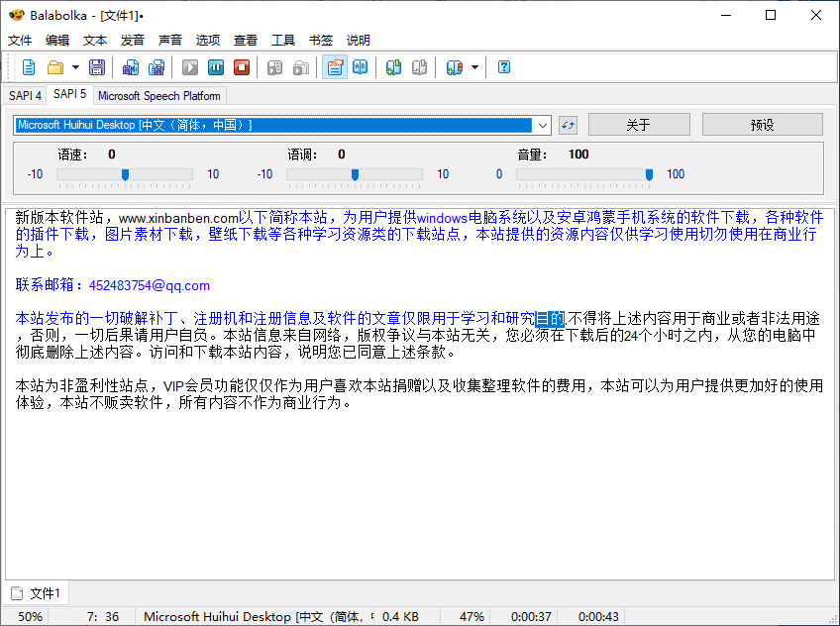Open the 查看 menu
This screenshot has width=840, height=626.
click(x=246, y=41)
